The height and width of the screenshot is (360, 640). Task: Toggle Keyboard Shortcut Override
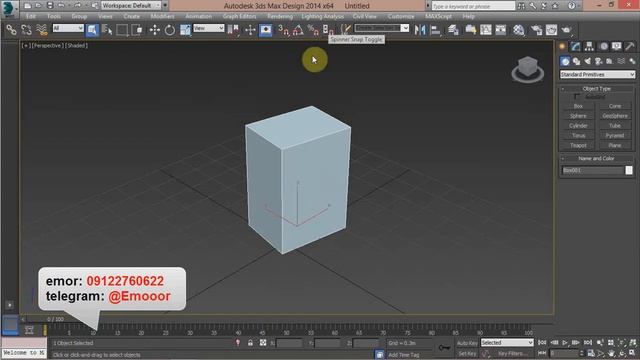(x=266, y=30)
